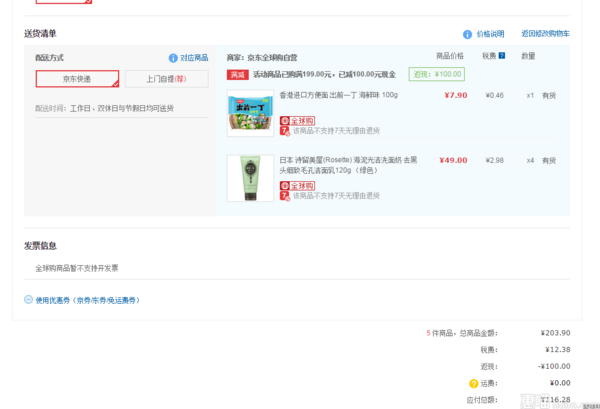
Task: Click the x4 quantity of Rosette cleanser
Action: click(530, 160)
